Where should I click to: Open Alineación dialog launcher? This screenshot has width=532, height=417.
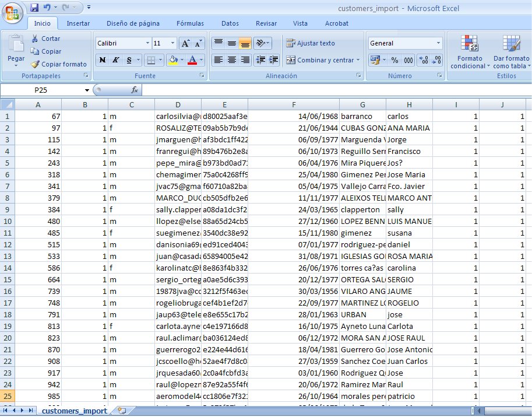tap(358, 75)
